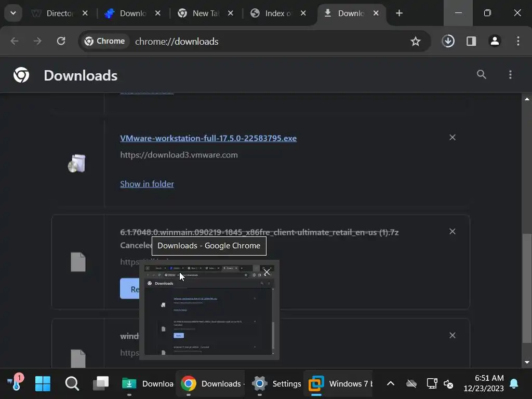Open Chrome's three-dot main menu
The height and width of the screenshot is (399, 532).
coord(518,41)
